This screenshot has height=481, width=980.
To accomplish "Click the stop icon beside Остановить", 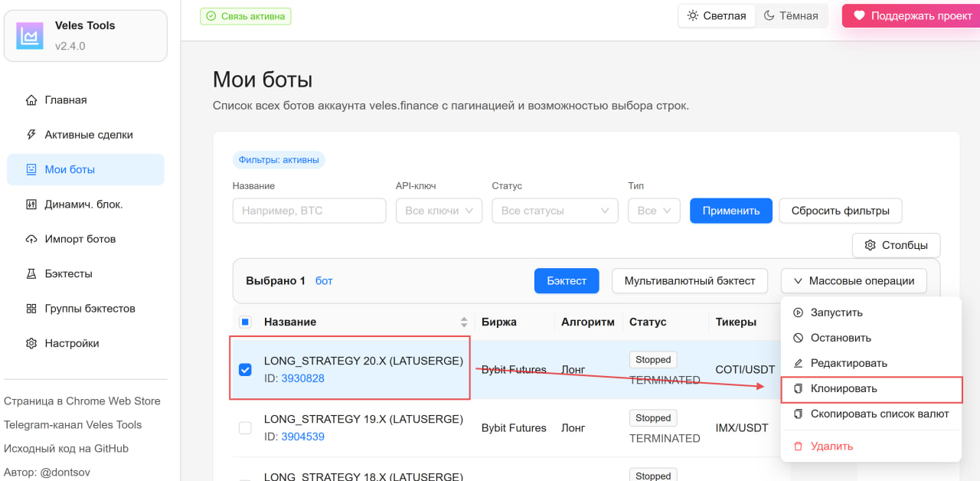I will pyautogui.click(x=798, y=338).
